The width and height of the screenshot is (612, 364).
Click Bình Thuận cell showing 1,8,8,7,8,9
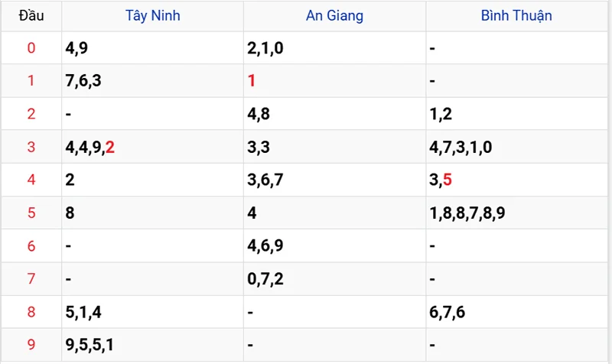point(467,213)
